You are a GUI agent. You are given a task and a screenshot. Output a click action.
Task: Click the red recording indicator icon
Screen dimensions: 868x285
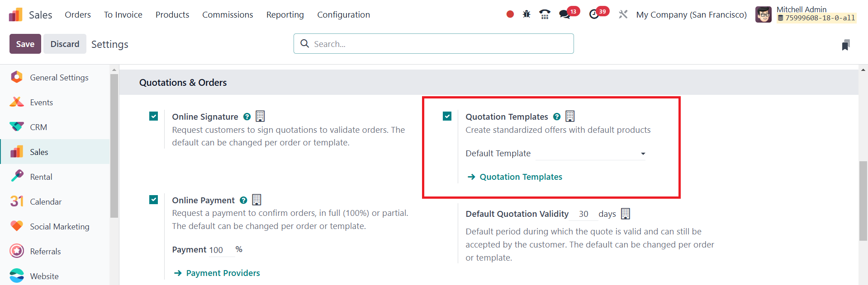point(510,14)
